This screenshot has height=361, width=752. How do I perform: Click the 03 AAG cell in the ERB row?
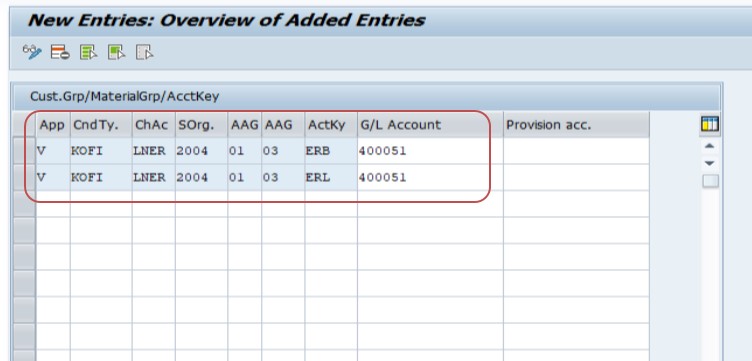tap(283, 151)
